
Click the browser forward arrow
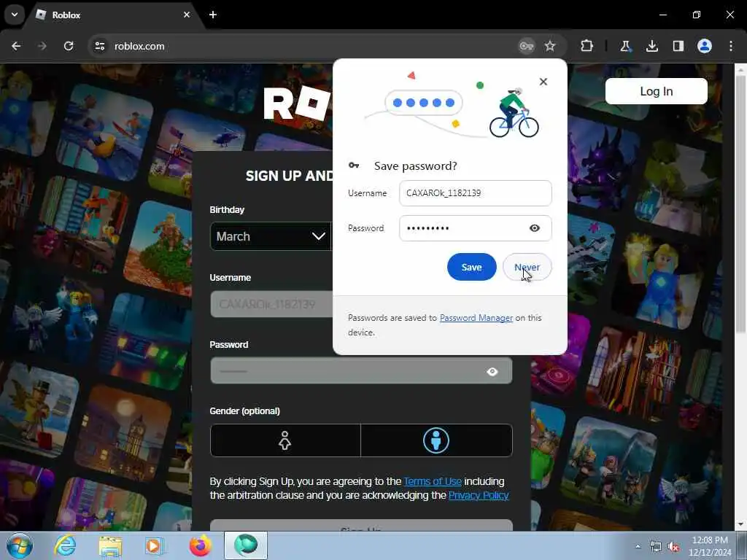(x=42, y=46)
